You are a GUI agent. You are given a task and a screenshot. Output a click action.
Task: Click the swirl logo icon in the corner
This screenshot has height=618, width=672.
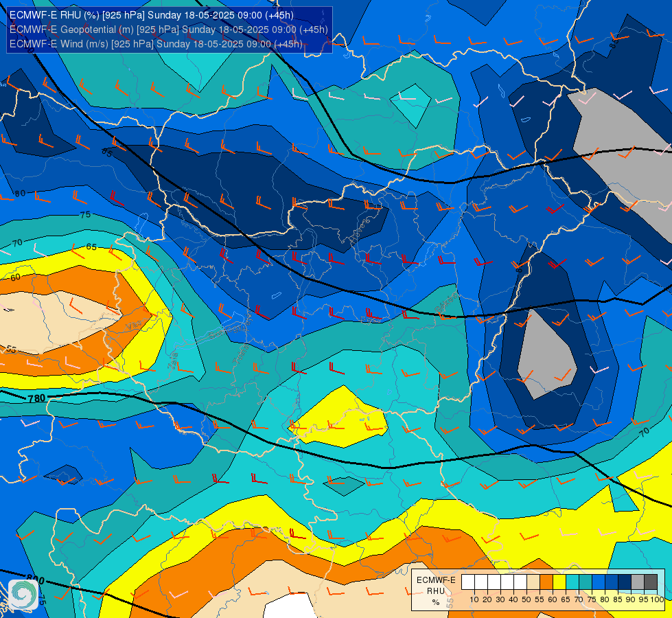click(23, 594)
